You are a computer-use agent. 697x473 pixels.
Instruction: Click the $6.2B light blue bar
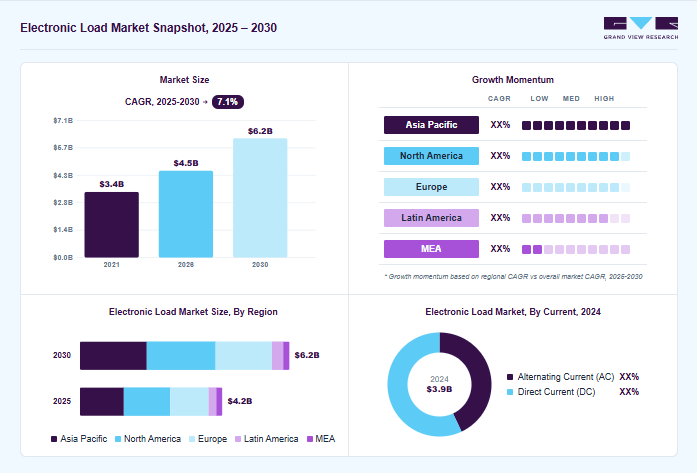[x=260, y=198]
